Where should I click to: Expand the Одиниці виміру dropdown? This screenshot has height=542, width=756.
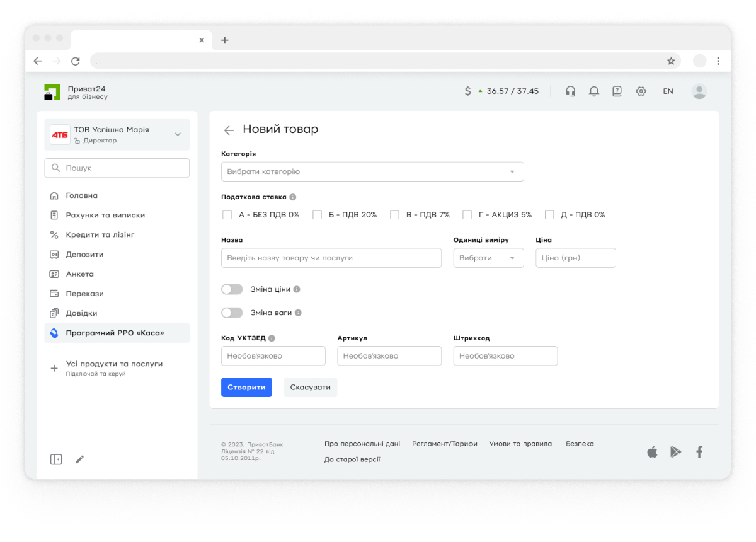pos(488,258)
